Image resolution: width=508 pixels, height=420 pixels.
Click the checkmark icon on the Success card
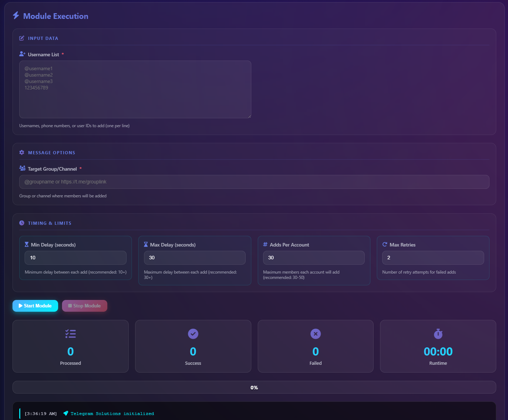pos(193,334)
